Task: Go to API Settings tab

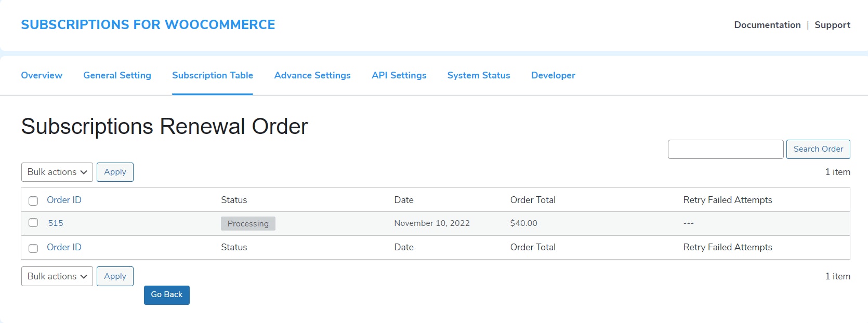Action: pos(399,75)
